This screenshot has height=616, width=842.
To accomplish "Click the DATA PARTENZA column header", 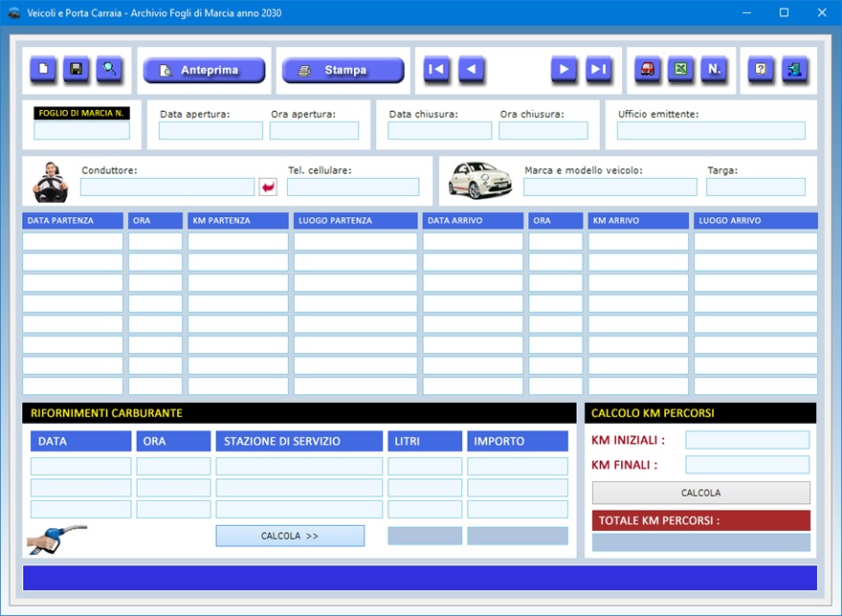I will point(73,221).
